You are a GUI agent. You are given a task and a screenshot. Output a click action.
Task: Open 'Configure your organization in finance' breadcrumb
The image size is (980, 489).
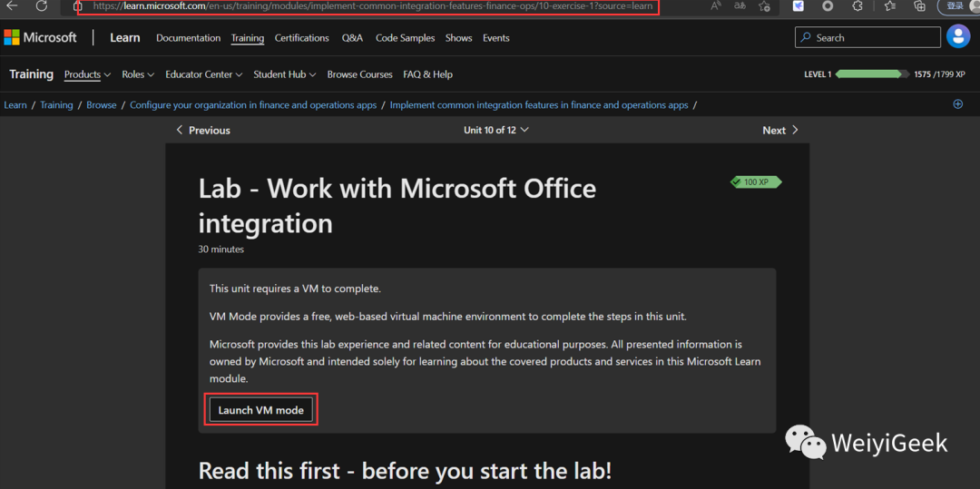(253, 105)
